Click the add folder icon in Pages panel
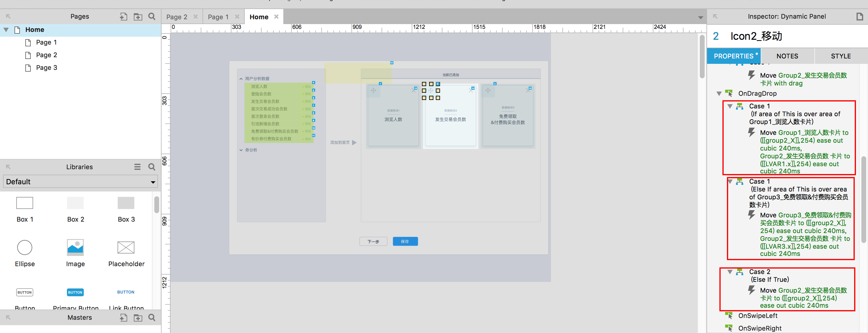This screenshot has width=868, height=333. (138, 17)
